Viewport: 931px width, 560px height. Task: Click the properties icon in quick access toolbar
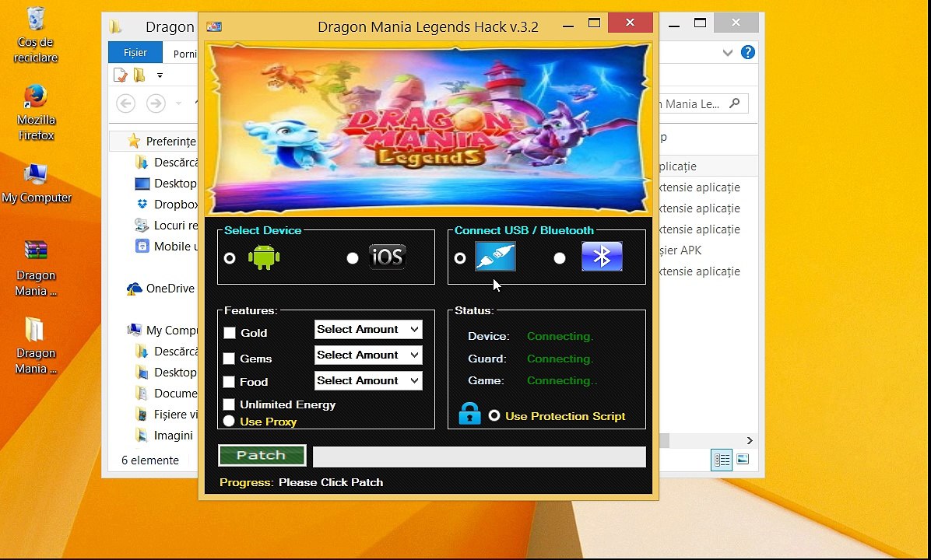(x=120, y=75)
